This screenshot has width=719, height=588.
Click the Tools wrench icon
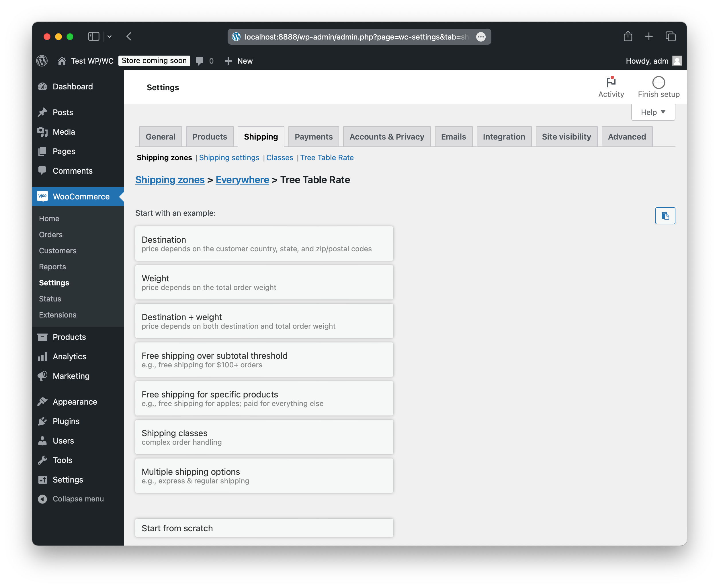click(43, 460)
